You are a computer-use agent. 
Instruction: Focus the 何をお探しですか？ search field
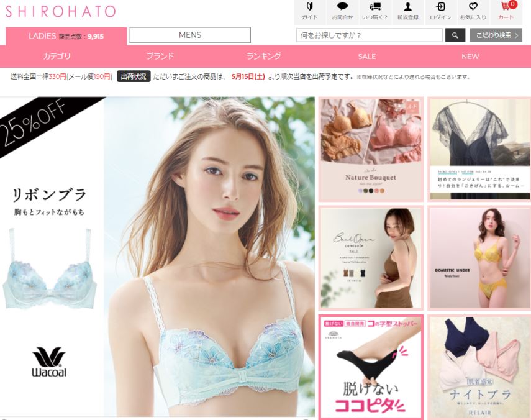pos(370,35)
